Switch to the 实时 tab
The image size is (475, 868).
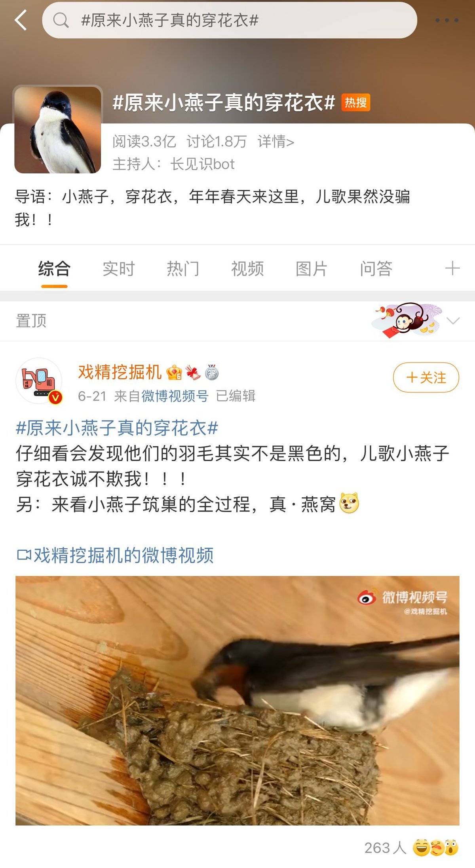[119, 269]
